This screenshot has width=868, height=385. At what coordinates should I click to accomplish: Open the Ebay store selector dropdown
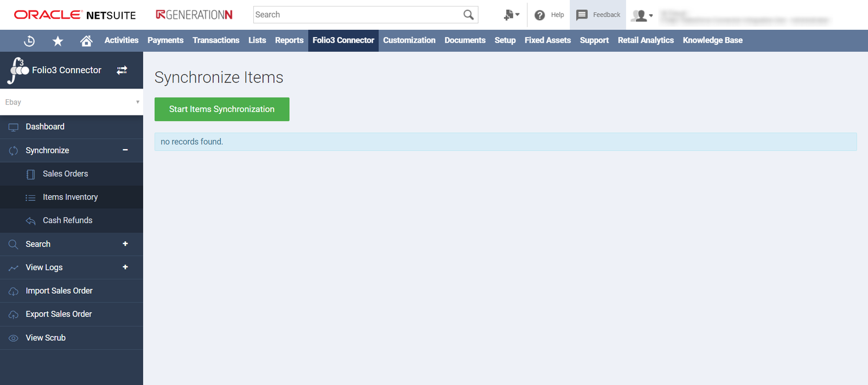[x=72, y=102]
